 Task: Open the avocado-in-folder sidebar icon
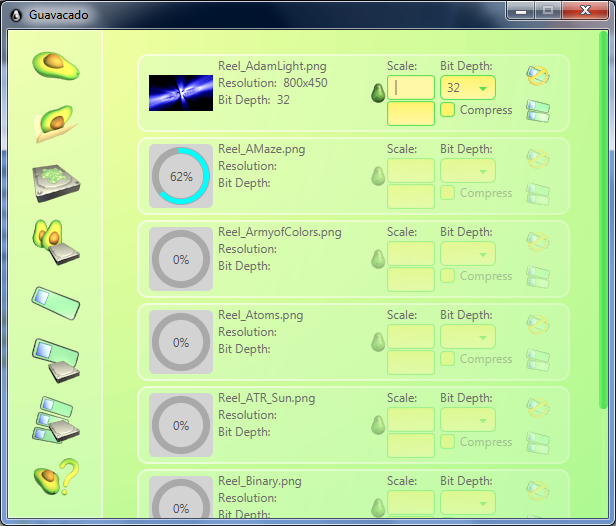coord(56,124)
